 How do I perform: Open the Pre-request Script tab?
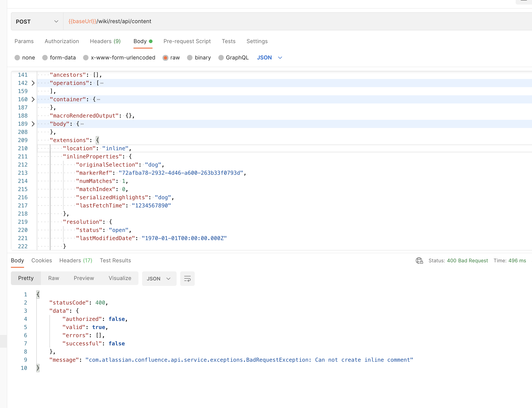coord(187,41)
